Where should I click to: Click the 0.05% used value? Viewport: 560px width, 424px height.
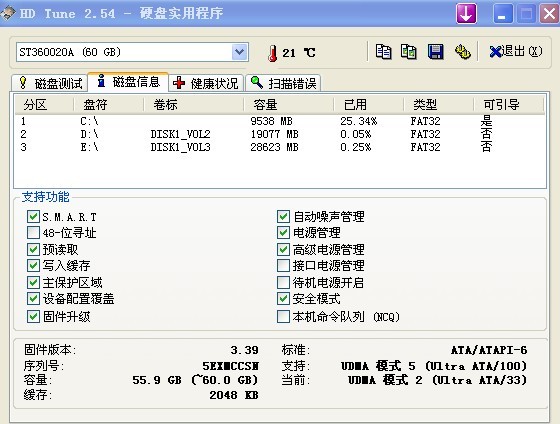[x=356, y=134]
